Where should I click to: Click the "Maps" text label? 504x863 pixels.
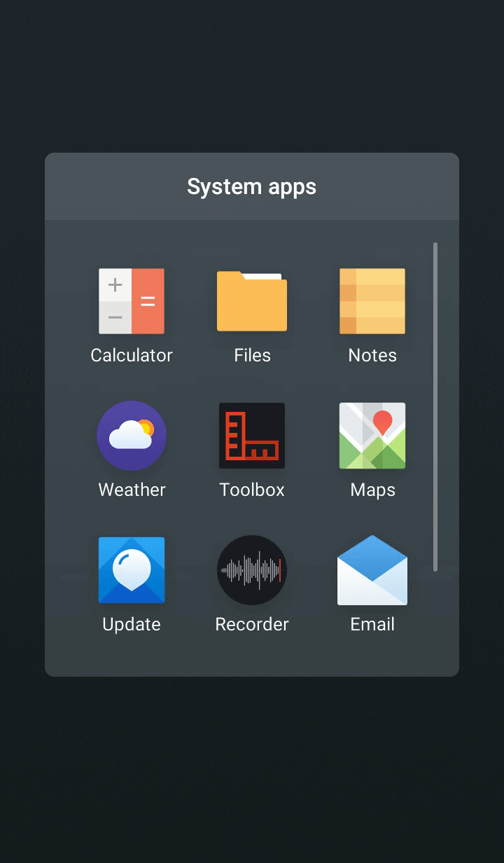tap(372, 490)
